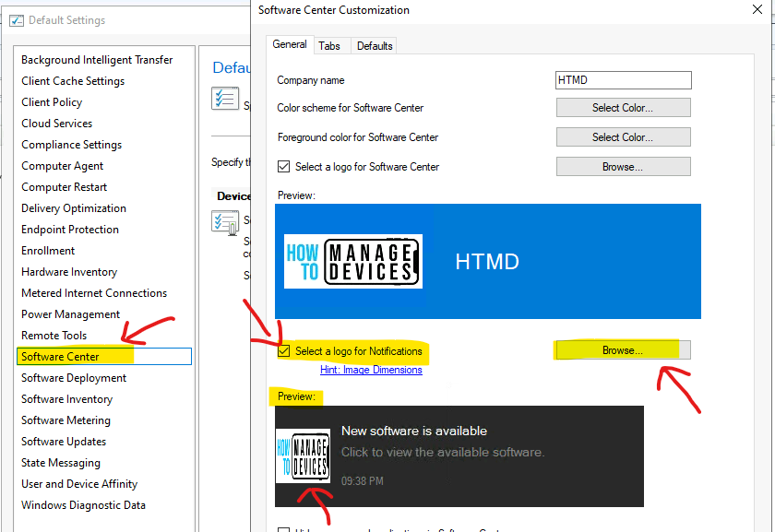The height and width of the screenshot is (532, 775).
Task: Open Delivery Optimization settings
Action: click(74, 208)
